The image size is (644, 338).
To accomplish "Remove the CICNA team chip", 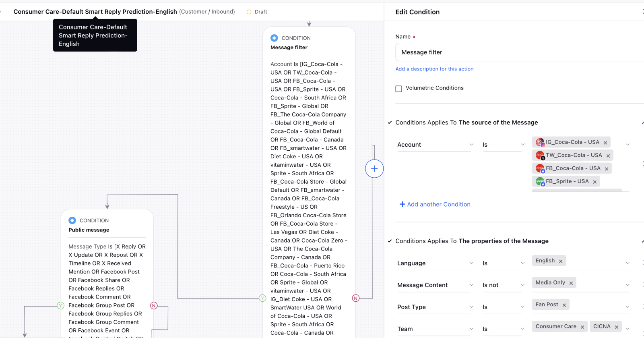I will point(617,327).
